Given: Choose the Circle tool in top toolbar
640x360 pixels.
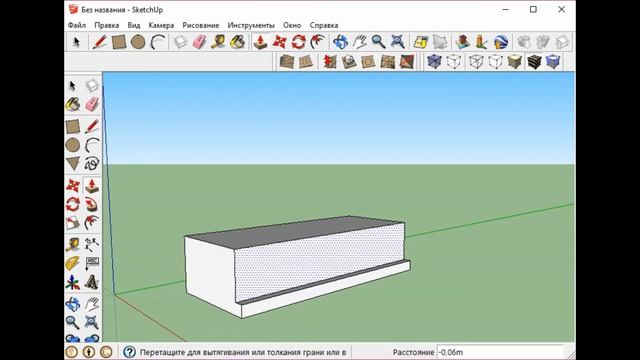Looking at the screenshot, I should pos(138,42).
